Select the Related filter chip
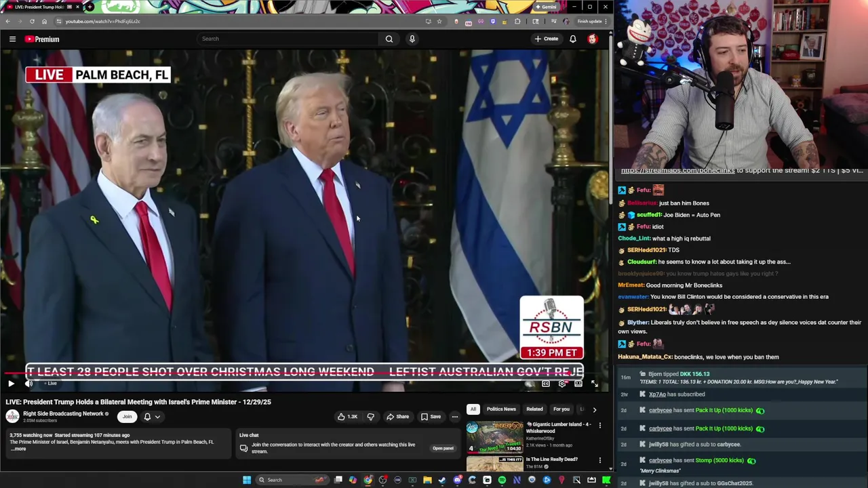Image resolution: width=868 pixels, height=488 pixels. click(x=534, y=409)
